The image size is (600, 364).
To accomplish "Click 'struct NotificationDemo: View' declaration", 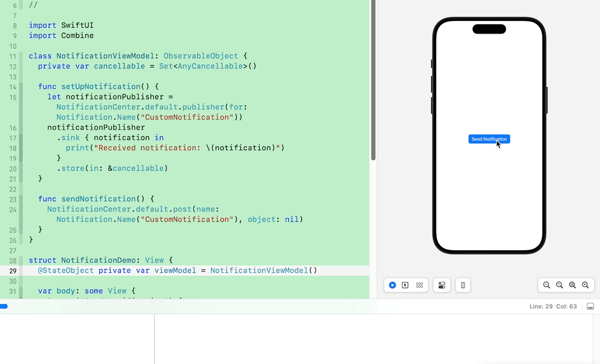I will (101, 260).
